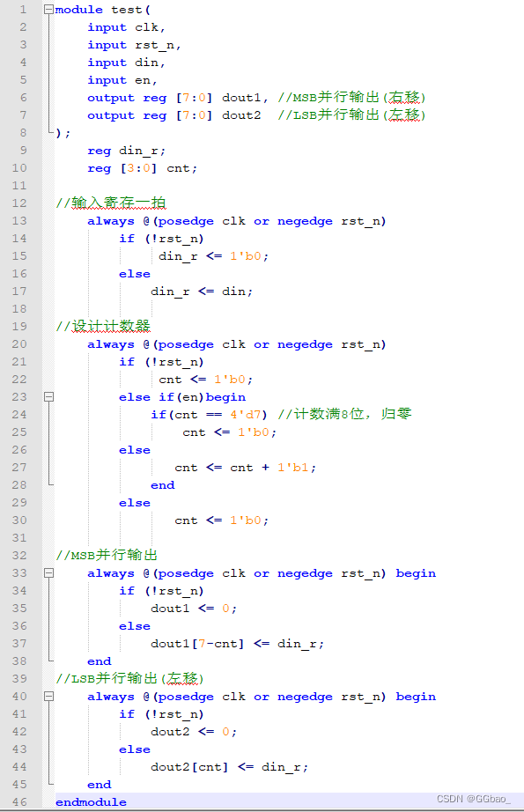Click the CSDN @GGbao_ watermark
This screenshot has width=524, height=812.
(x=473, y=799)
